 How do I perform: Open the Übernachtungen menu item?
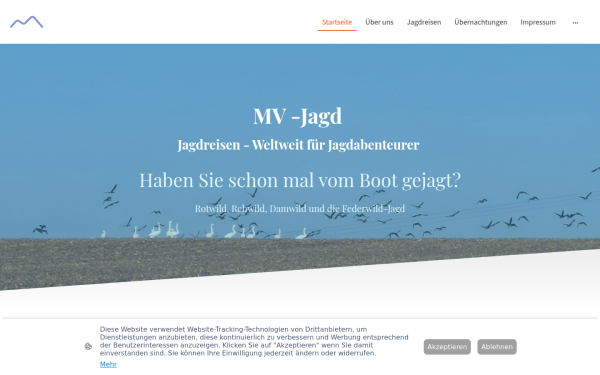pyautogui.click(x=481, y=22)
